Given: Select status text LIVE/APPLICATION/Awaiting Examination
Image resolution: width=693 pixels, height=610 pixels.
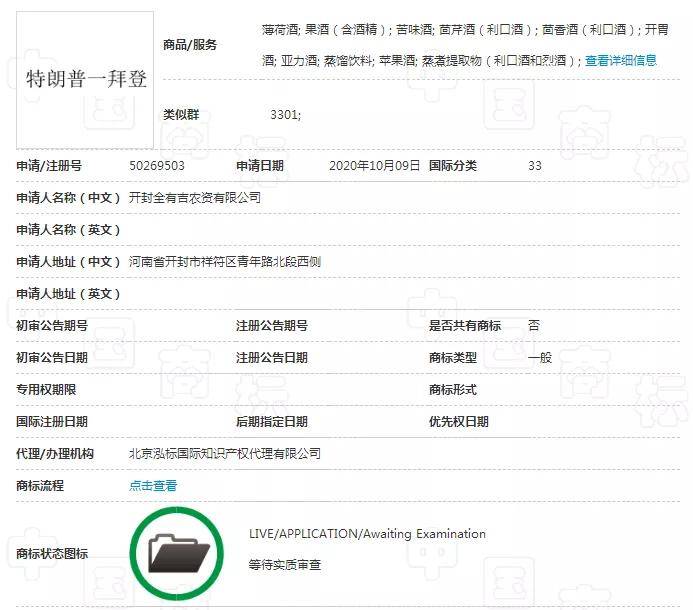Looking at the screenshot, I should (x=367, y=534).
